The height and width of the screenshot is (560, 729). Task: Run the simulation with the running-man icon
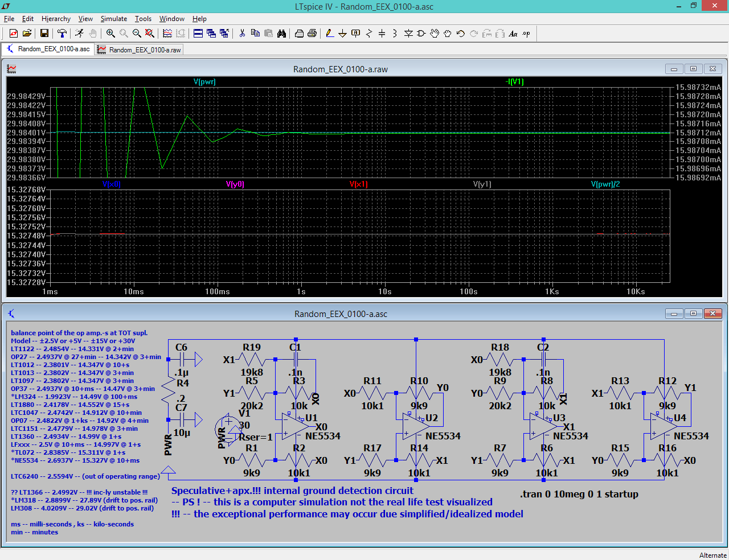tap(80, 34)
